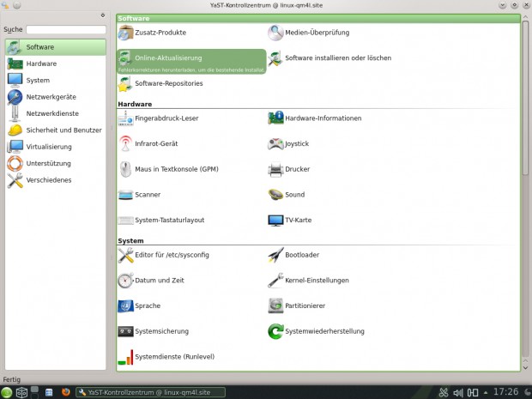Open the Bootloader rocket icon
Viewport: 532px width, 399px height.
click(275, 255)
